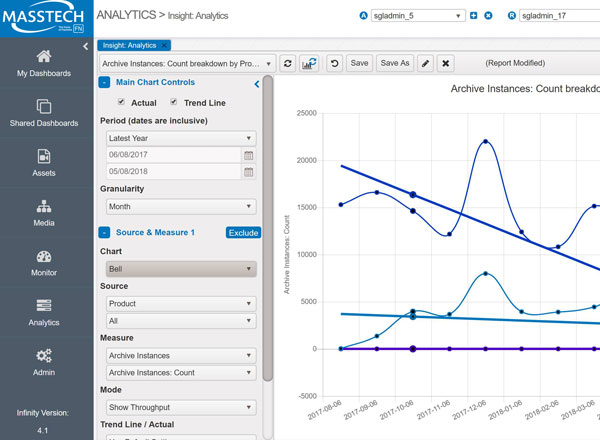Open the Monitor gauge section
Viewport: 600px width, 440px height.
click(x=44, y=263)
